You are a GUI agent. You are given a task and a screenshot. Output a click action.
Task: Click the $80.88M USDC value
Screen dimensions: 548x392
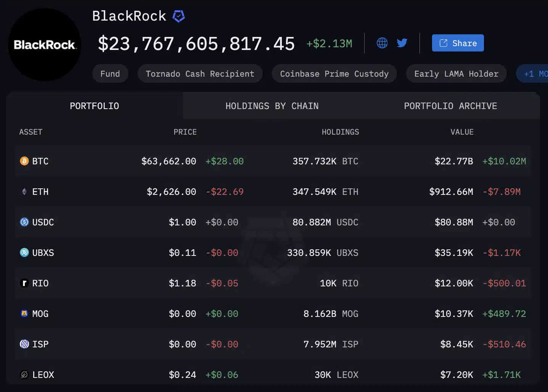click(x=454, y=222)
